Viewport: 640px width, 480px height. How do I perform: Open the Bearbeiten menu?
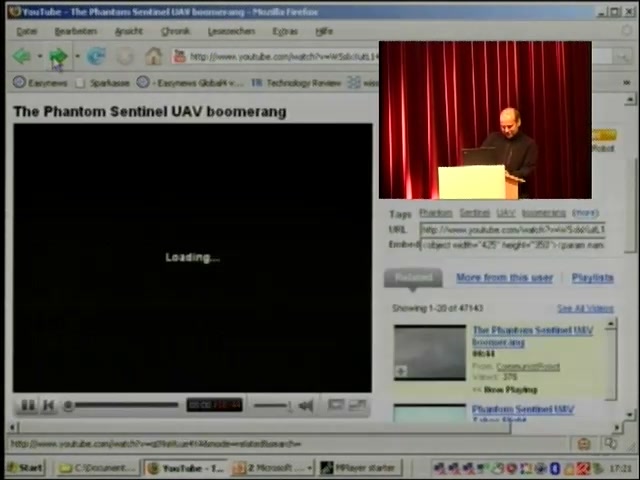[76, 31]
